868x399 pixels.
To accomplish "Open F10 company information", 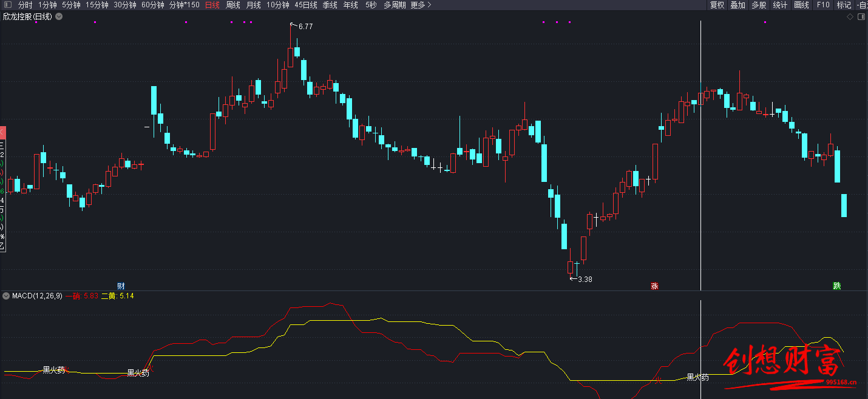I will [x=823, y=5].
